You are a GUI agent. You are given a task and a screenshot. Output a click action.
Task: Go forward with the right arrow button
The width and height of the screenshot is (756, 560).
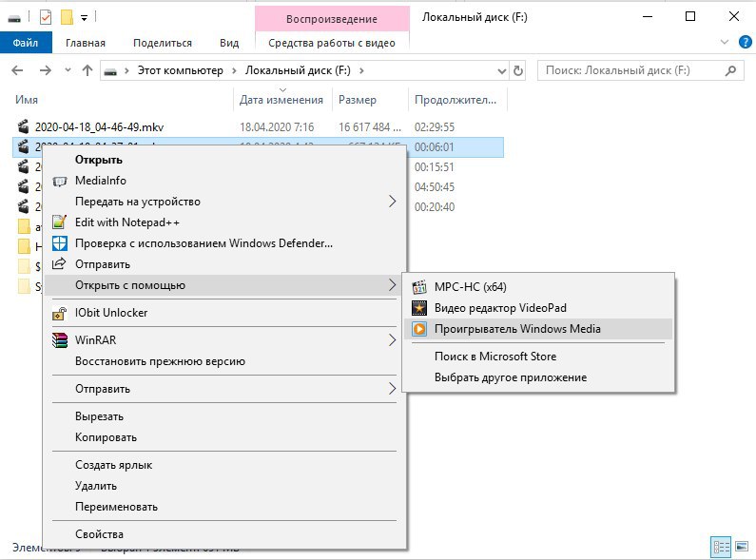(x=46, y=71)
